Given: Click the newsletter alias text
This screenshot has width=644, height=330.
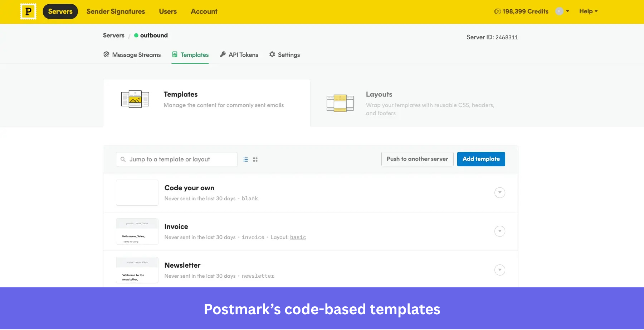Looking at the screenshot, I should click(x=258, y=276).
